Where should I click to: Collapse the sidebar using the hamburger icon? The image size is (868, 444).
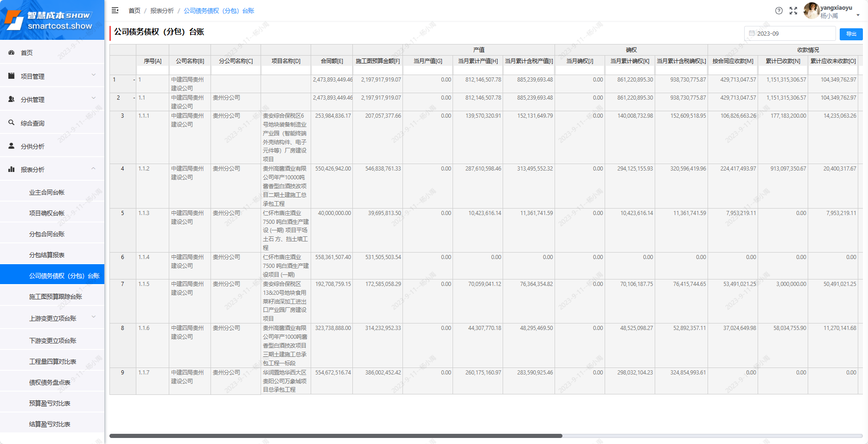click(115, 10)
